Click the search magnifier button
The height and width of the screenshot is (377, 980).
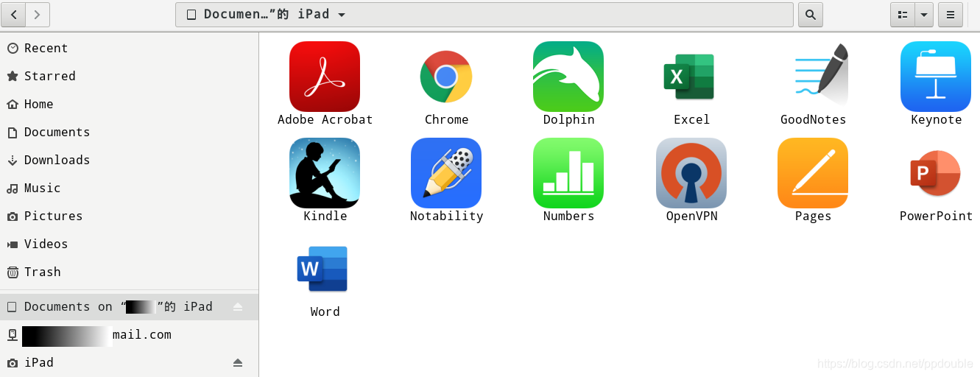[x=811, y=14]
